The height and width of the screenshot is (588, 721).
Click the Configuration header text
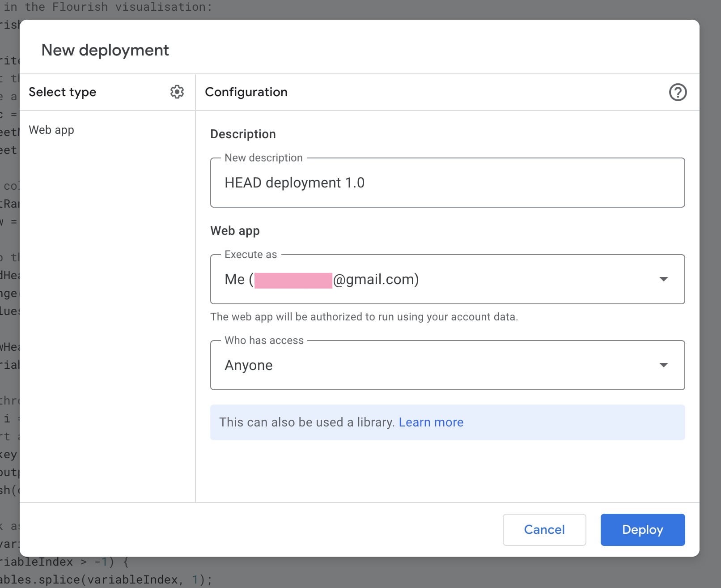(246, 92)
